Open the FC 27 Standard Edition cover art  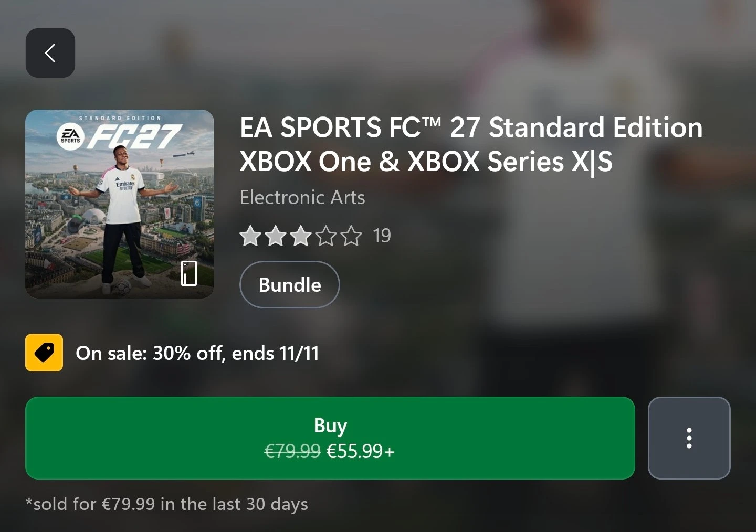pos(120,204)
